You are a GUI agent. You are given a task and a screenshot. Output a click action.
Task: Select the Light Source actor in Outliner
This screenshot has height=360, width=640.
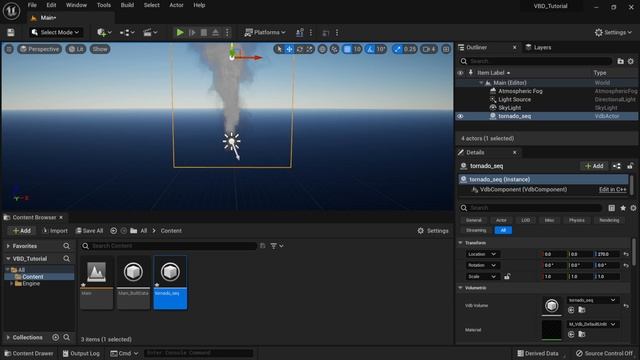[514, 99]
